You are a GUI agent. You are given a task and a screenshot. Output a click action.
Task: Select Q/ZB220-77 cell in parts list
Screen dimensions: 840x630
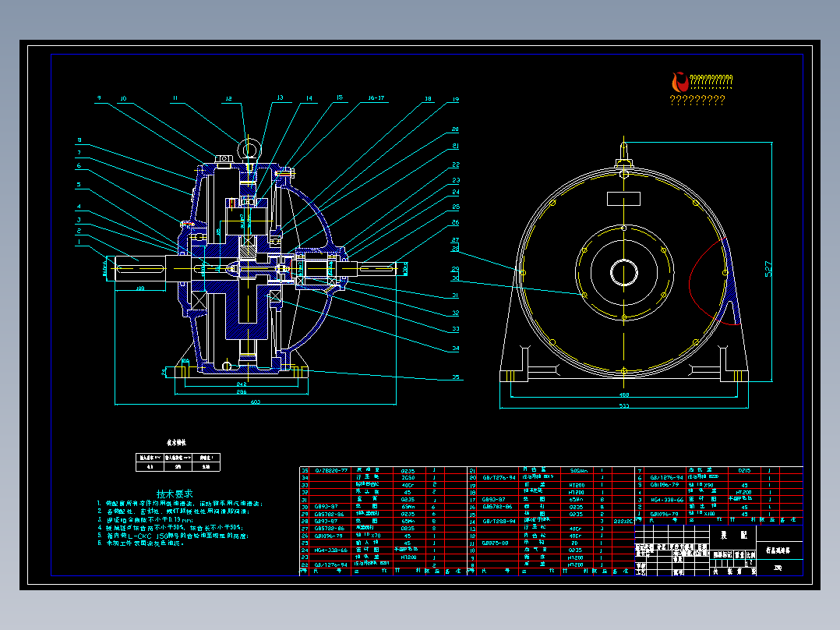click(x=331, y=471)
